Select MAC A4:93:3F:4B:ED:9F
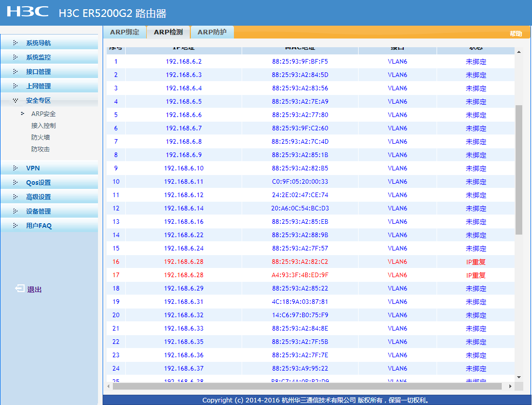 (300, 275)
